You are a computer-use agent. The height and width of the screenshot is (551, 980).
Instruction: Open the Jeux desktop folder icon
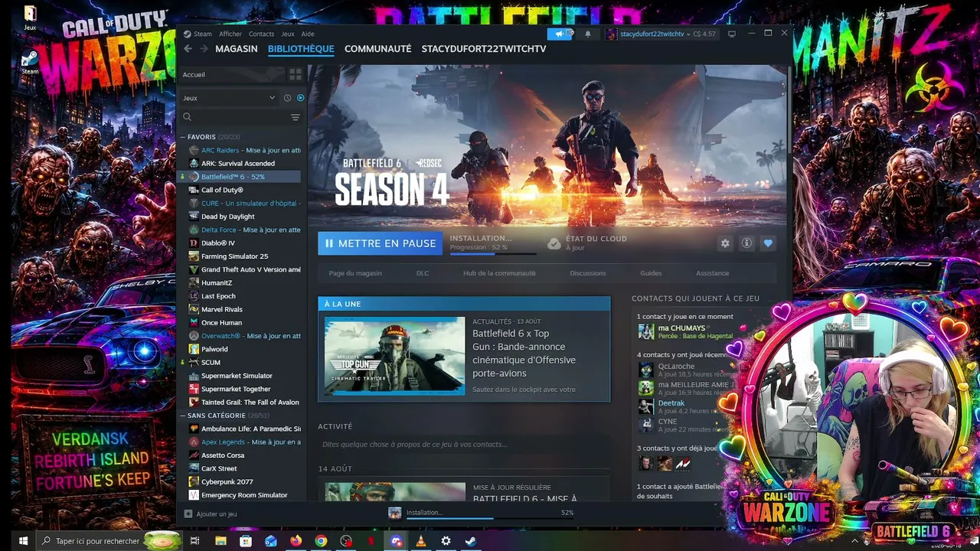coord(30,18)
